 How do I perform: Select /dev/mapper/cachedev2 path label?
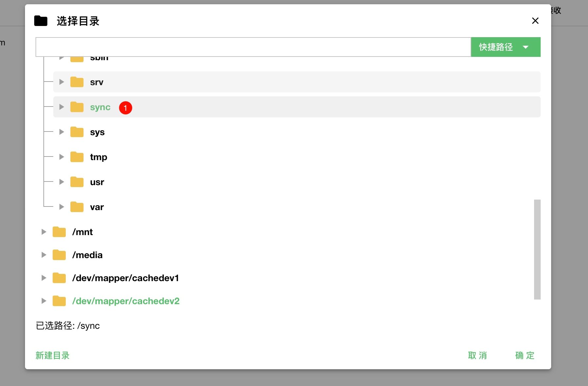pyautogui.click(x=126, y=301)
